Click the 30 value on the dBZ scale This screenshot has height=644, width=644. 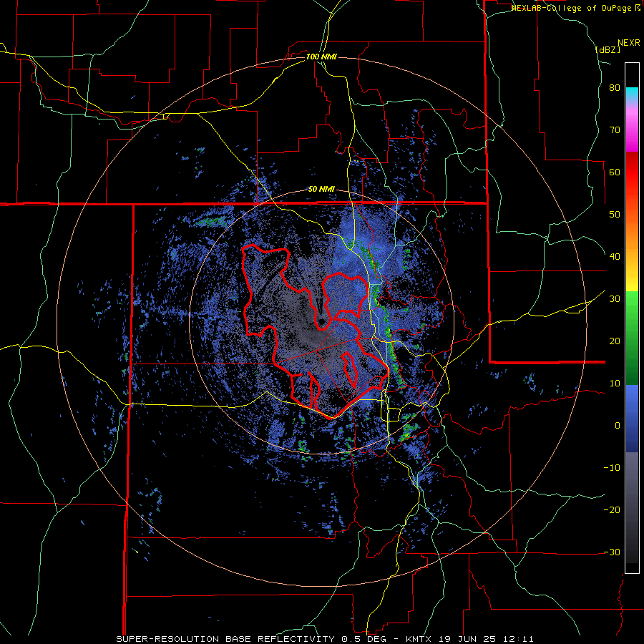click(615, 299)
